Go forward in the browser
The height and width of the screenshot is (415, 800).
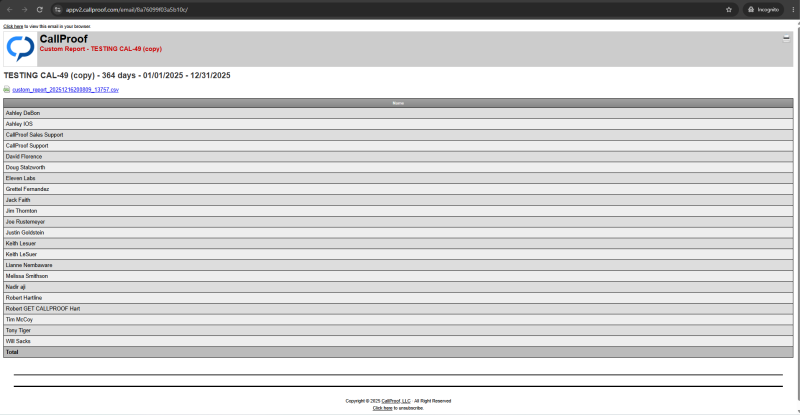(24, 10)
